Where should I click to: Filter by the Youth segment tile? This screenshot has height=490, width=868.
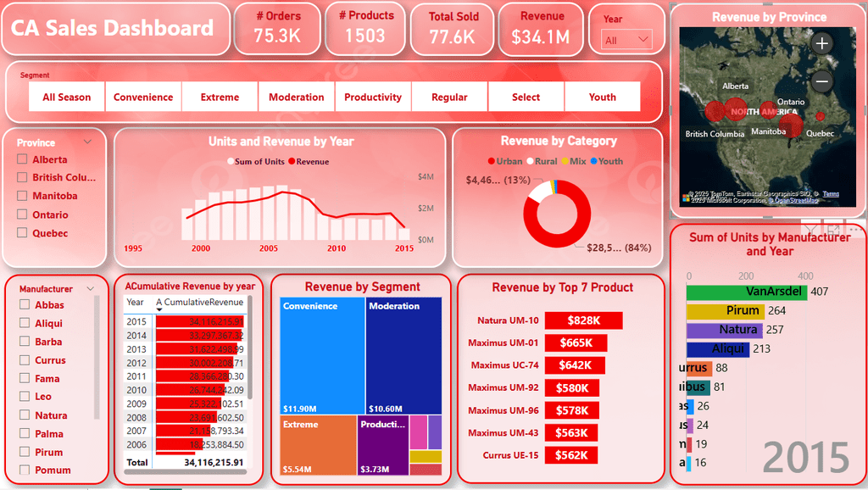point(603,97)
